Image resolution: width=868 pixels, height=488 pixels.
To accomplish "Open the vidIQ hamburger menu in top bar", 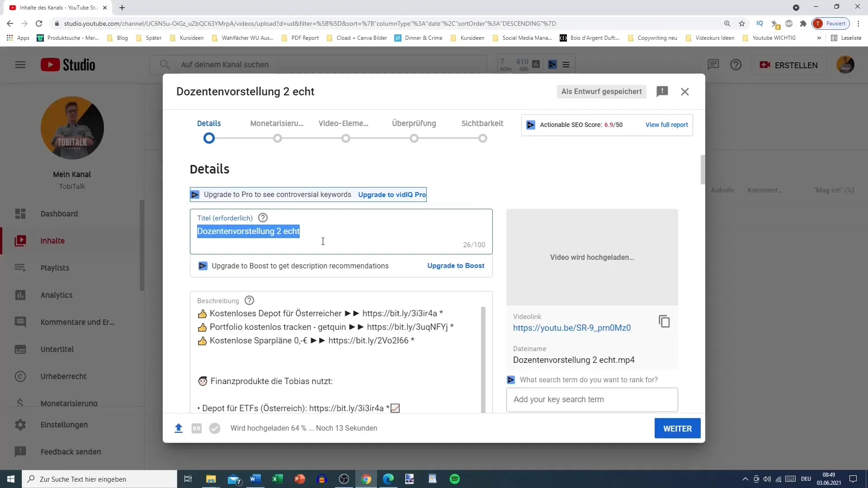I will pyautogui.click(x=566, y=65).
